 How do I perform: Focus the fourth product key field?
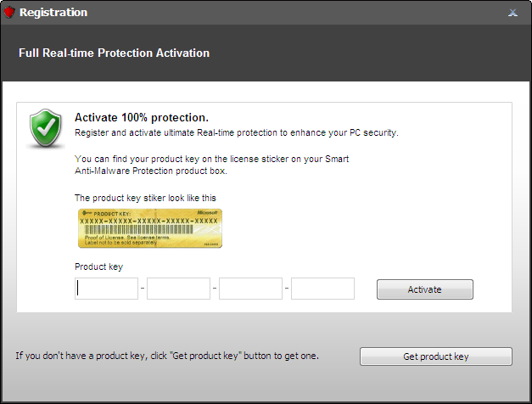[322, 289]
